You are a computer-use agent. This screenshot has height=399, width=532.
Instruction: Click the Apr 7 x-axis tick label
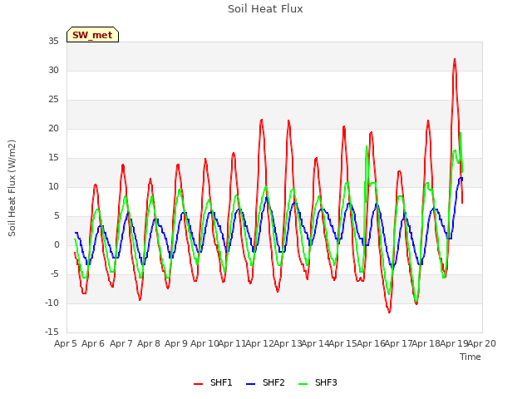(121, 343)
